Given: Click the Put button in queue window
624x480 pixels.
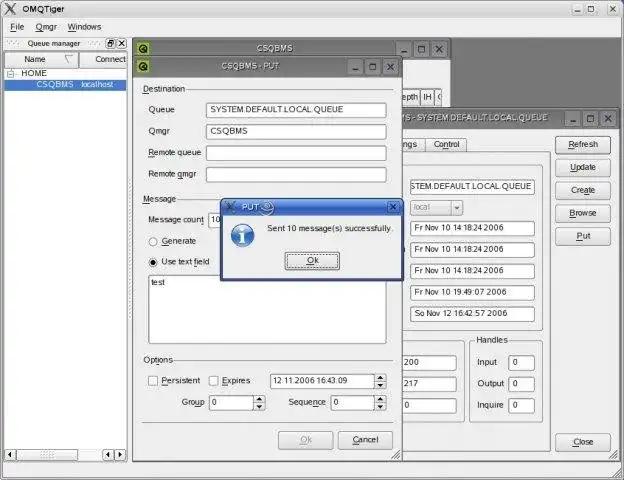Looking at the screenshot, I should (x=583, y=236).
